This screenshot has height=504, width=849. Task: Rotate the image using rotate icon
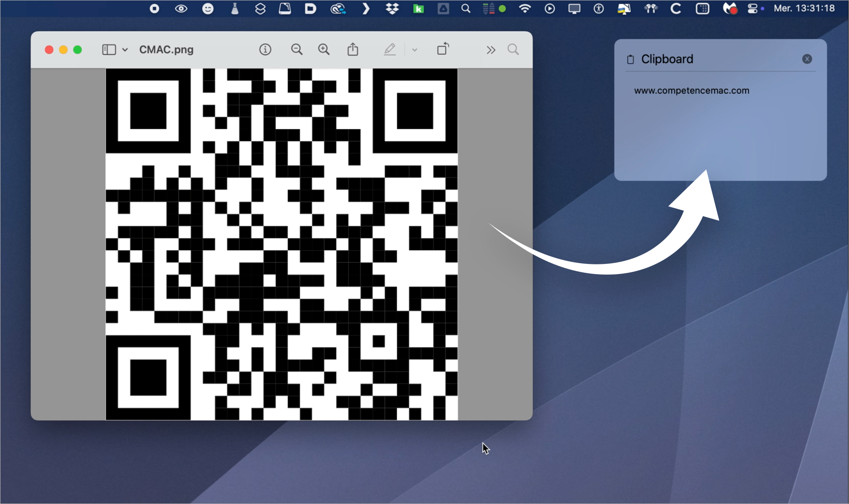(x=443, y=50)
